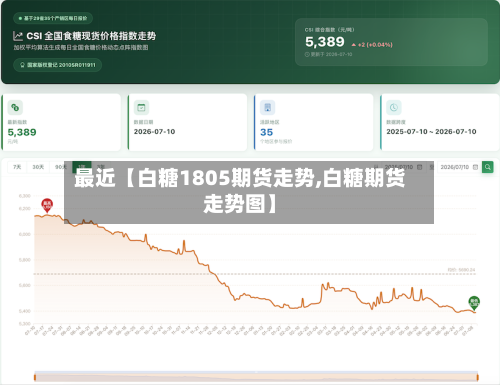Click the coin icon on latest index card
Image resolution: width=500 pixels, height=385 pixels.
coord(15,108)
